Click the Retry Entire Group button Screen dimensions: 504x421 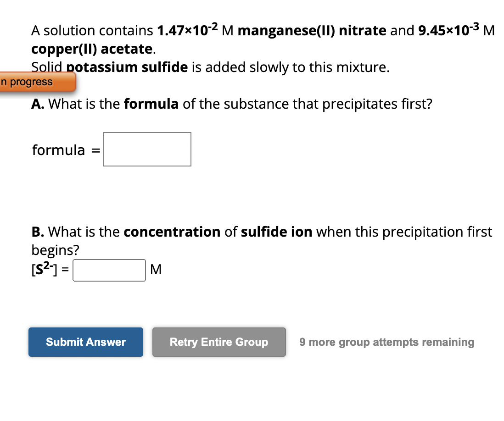[219, 342]
